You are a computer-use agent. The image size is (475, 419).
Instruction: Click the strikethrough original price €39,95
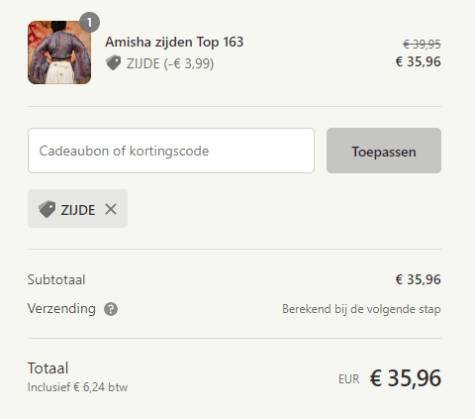pos(422,44)
